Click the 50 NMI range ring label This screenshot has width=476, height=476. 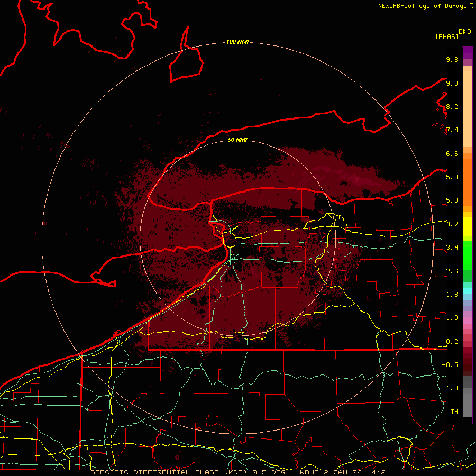[237, 140]
